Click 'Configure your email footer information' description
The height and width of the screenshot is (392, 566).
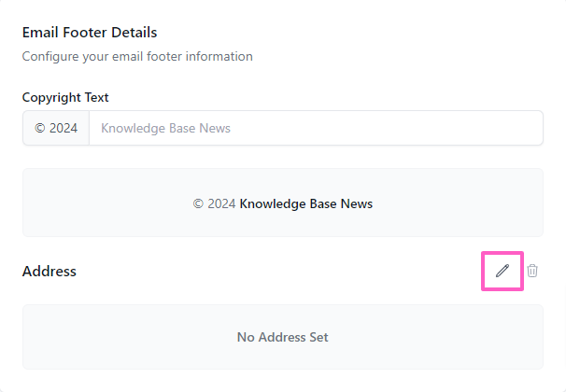[x=137, y=56]
